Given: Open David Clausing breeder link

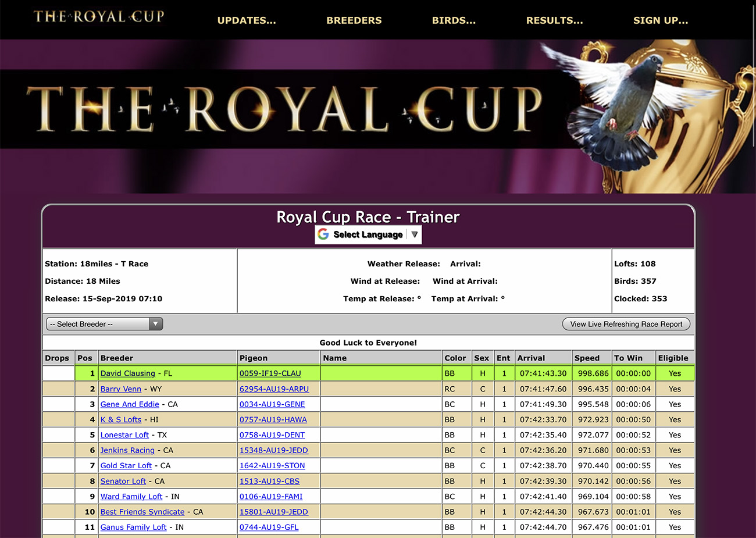Looking at the screenshot, I should (128, 373).
